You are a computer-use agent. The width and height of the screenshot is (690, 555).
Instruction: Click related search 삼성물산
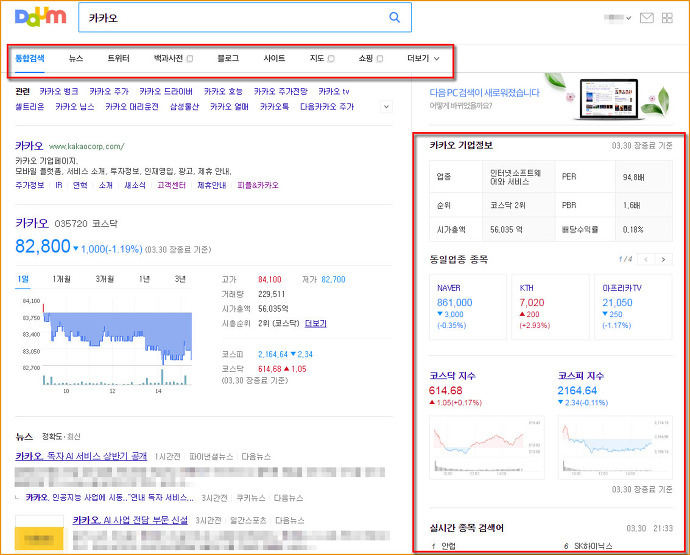coord(184,107)
